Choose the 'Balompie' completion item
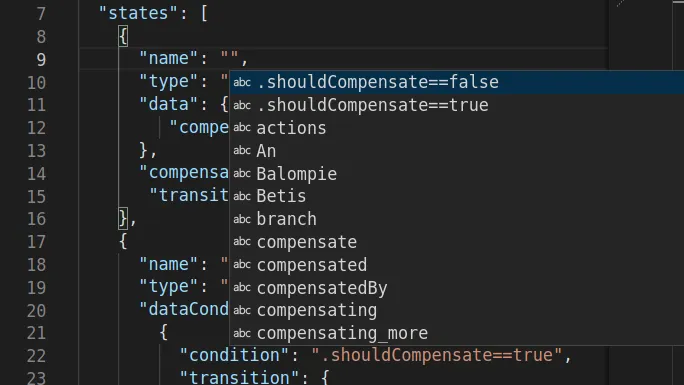The width and height of the screenshot is (684, 385). coord(457,174)
